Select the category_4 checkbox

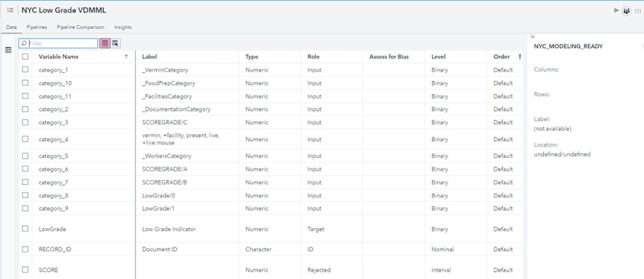tap(26, 139)
